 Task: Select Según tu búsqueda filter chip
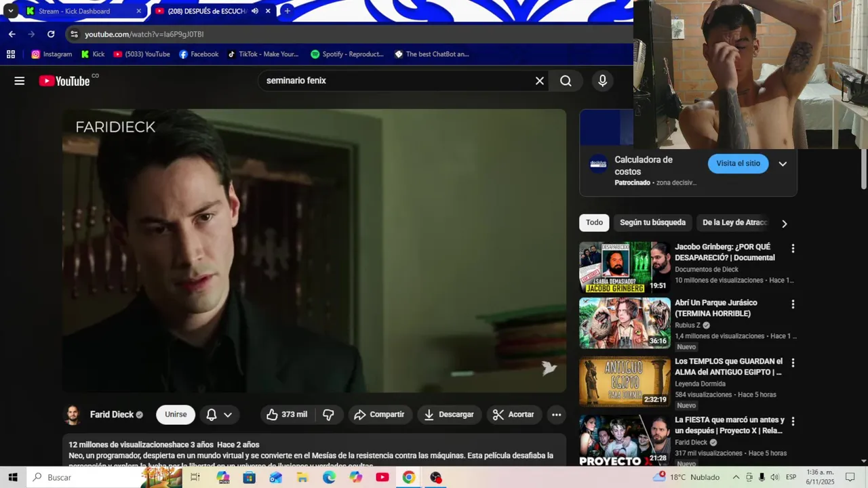(652, 223)
